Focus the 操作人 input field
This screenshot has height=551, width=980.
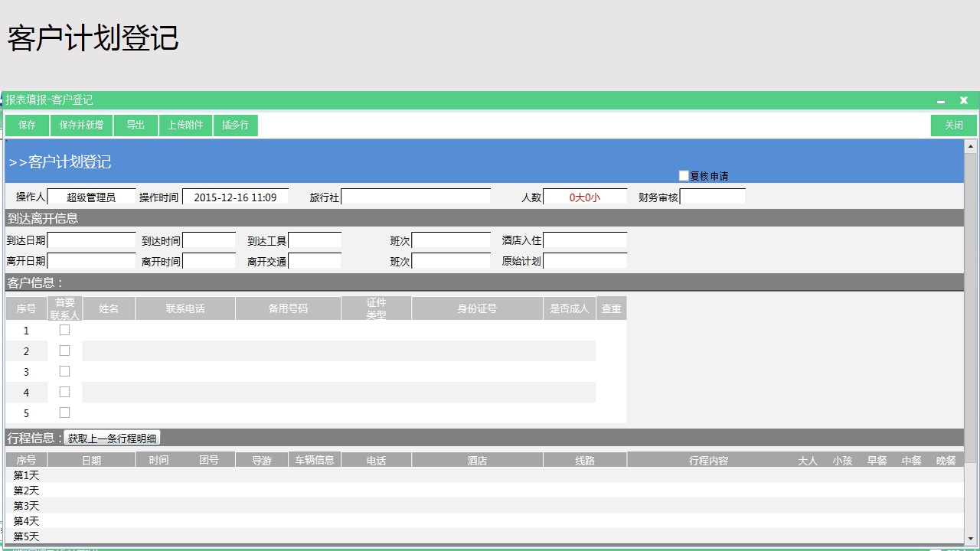point(92,197)
